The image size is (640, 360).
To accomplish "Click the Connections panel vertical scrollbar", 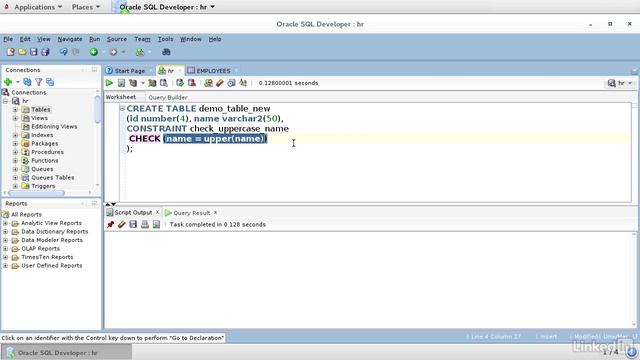I will 97,109.
